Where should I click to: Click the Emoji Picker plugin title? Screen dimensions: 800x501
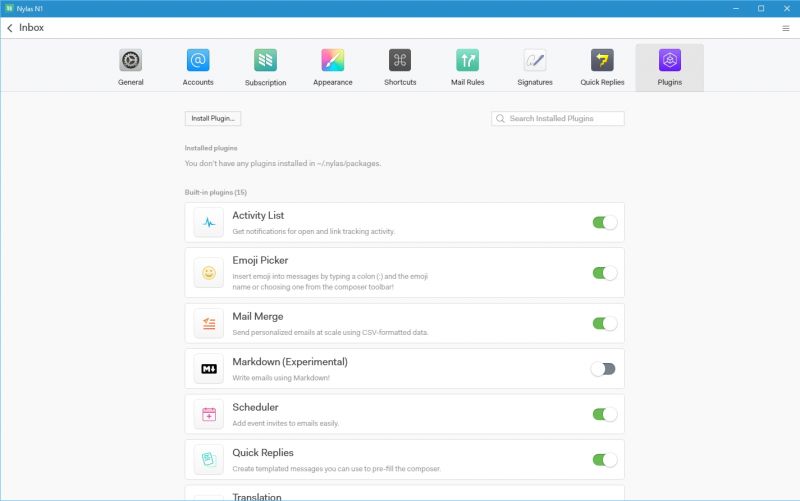click(260, 260)
